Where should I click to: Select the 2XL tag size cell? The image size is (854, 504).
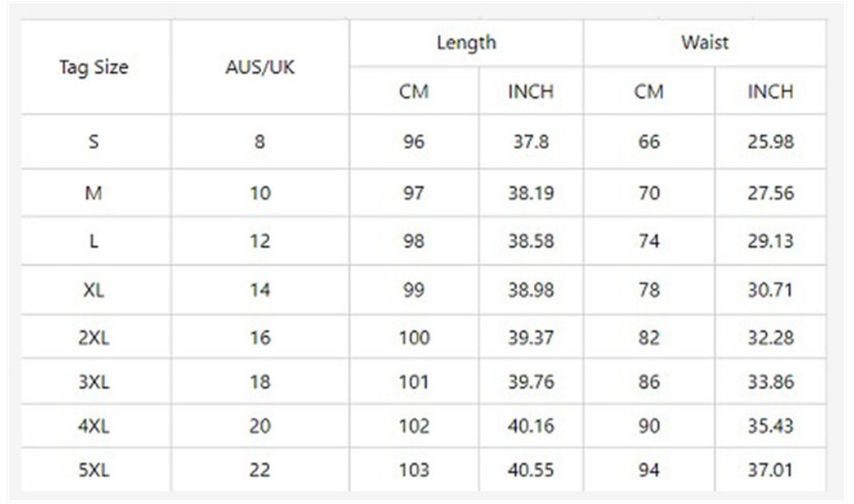94,338
